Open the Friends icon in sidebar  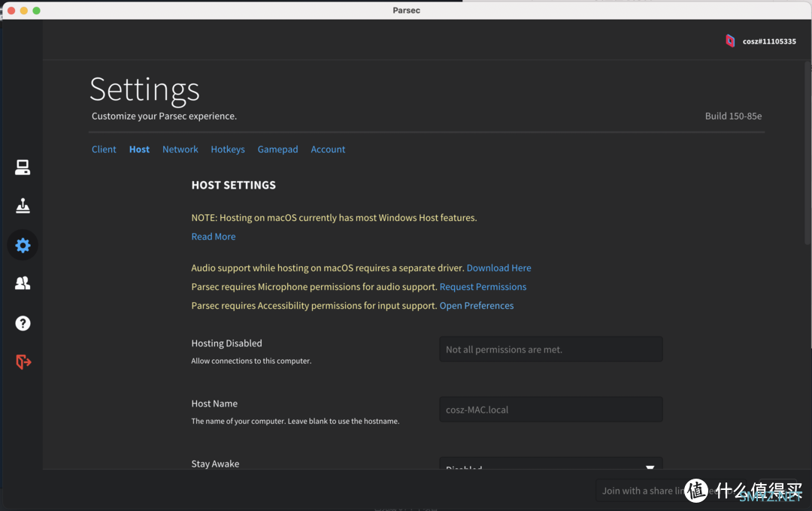click(23, 283)
